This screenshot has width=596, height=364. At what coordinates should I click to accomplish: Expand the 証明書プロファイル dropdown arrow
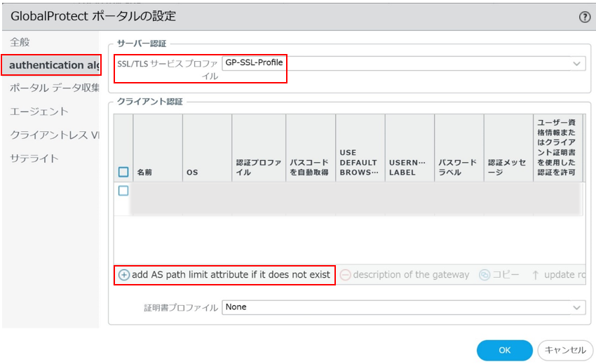[x=576, y=307]
